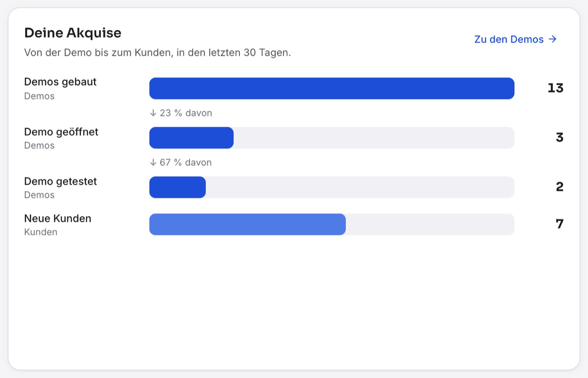This screenshot has height=378, width=588.
Task: Click the count 7 for Neue Kunden
Action: pos(559,224)
